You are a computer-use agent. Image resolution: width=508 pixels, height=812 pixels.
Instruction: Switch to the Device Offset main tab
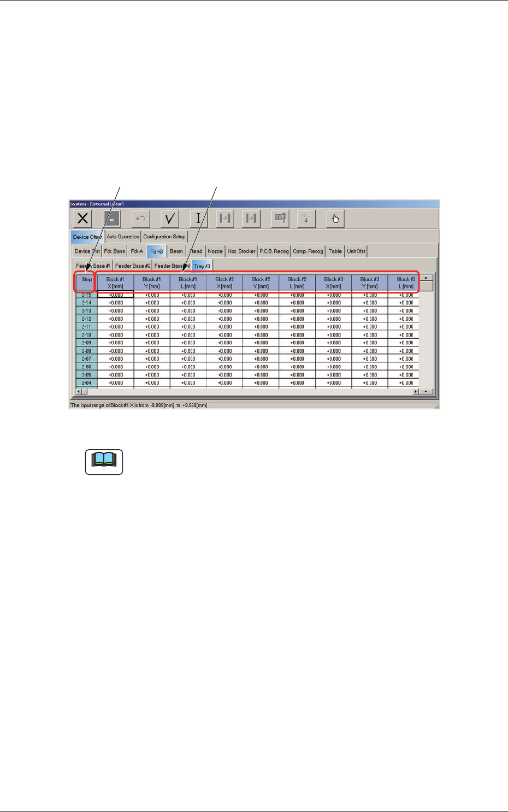click(87, 237)
